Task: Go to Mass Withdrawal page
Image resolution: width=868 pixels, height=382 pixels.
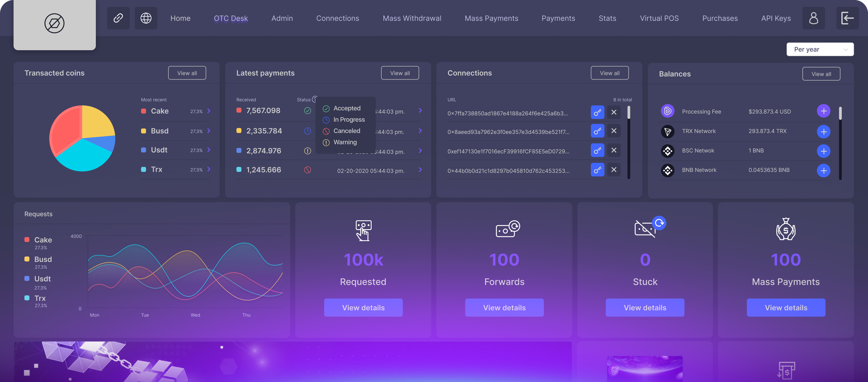Action: click(412, 18)
